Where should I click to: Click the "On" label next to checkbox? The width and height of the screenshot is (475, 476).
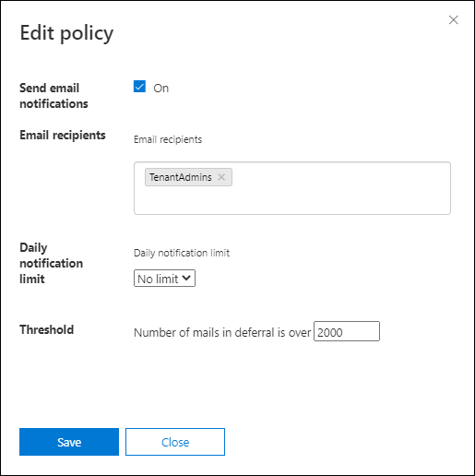pyautogui.click(x=161, y=89)
